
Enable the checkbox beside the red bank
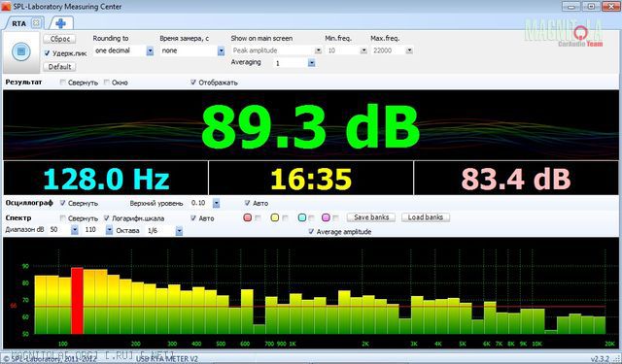[x=259, y=217]
